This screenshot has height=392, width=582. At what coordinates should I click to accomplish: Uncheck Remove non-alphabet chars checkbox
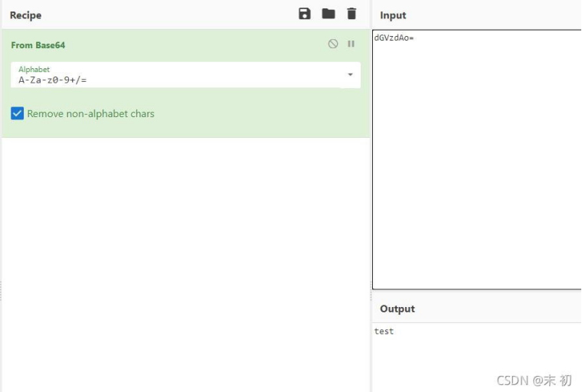pyautogui.click(x=18, y=113)
